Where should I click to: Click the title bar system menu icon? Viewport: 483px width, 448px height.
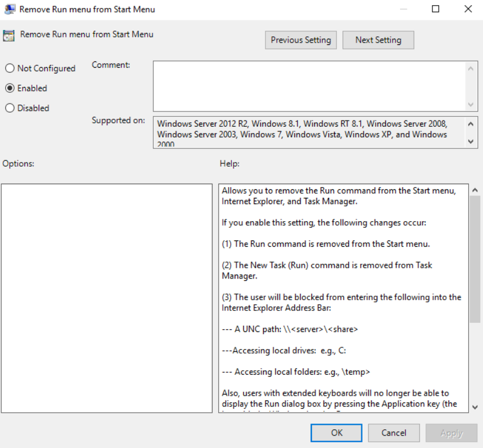pos(9,9)
